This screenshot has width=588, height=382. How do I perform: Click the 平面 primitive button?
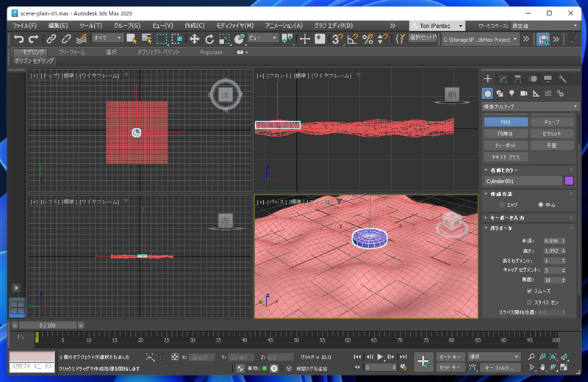tap(552, 145)
